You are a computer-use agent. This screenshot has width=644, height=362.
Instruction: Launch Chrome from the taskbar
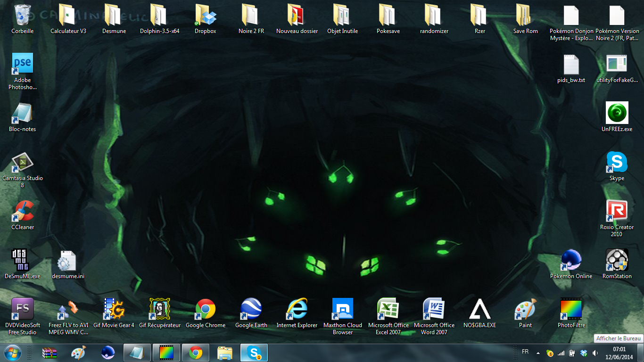pyautogui.click(x=196, y=353)
